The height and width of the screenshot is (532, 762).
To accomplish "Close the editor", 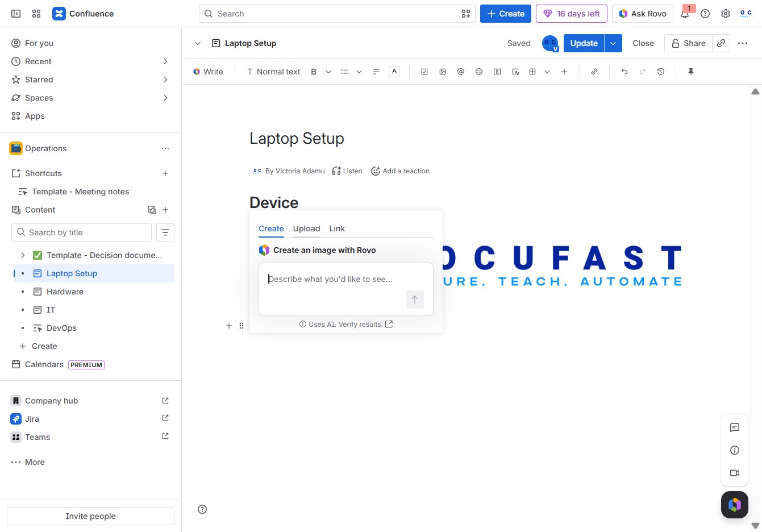I will pyautogui.click(x=643, y=43).
